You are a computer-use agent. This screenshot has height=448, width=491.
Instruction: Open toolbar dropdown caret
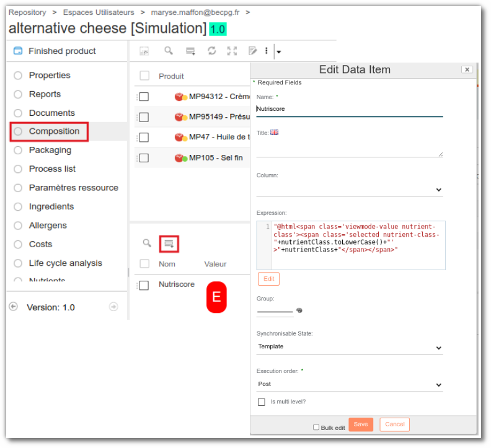tap(279, 52)
